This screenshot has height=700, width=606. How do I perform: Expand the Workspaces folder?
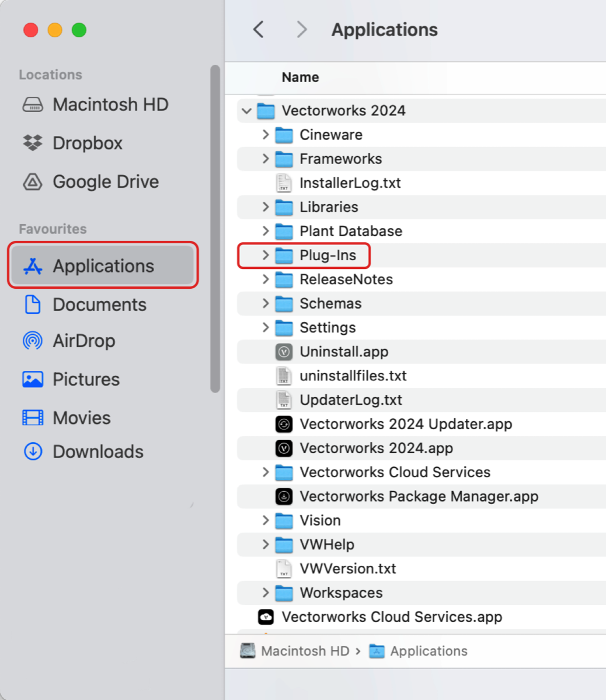pos(266,593)
